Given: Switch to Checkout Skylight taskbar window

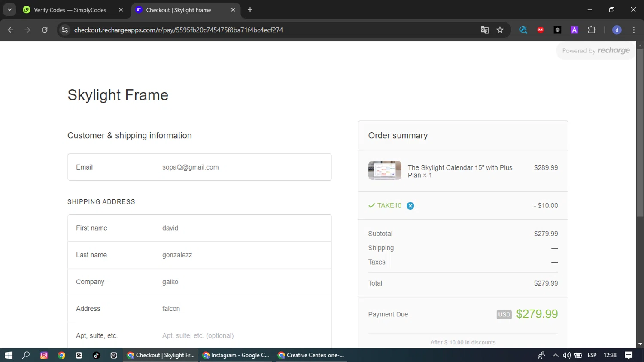Looking at the screenshot, I should point(161,355).
